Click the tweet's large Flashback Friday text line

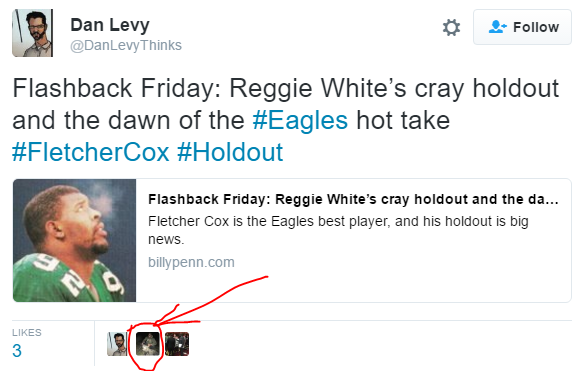(285, 89)
